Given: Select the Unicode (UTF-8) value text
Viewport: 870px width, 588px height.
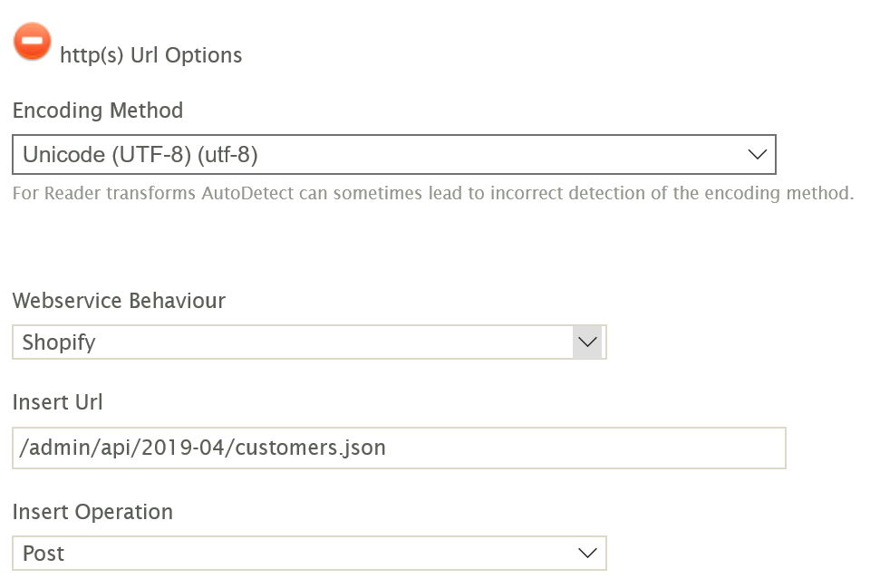Looking at the screenshot, I should click(140, 155).
